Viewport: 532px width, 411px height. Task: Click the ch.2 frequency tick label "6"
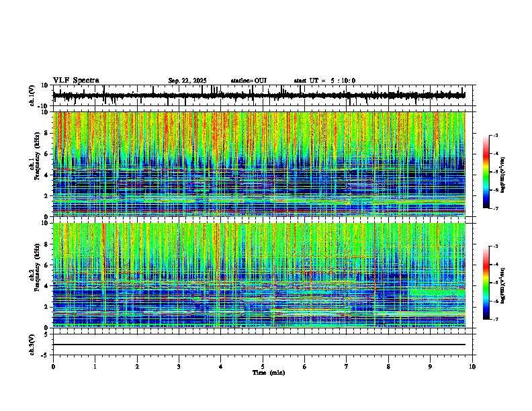47,265
